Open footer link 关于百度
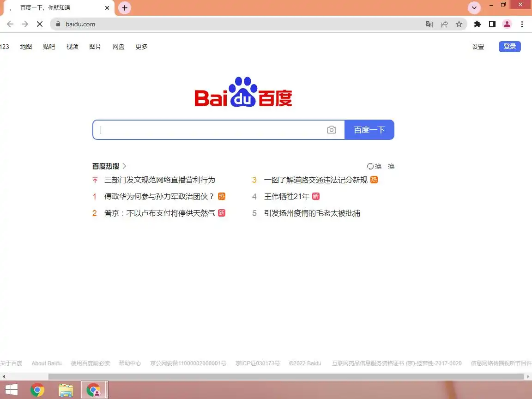Screen dimensions: 532x399 [11, 363]
